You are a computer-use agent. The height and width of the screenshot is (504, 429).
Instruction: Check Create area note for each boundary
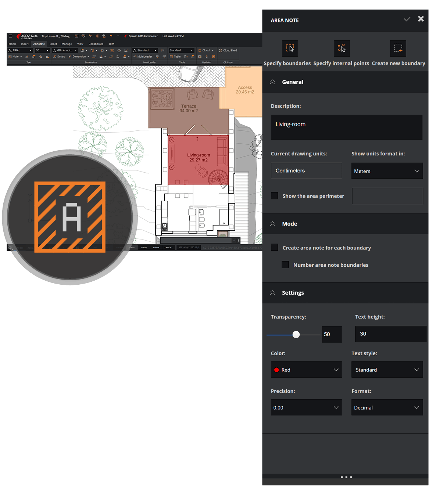tap(275, 248)
